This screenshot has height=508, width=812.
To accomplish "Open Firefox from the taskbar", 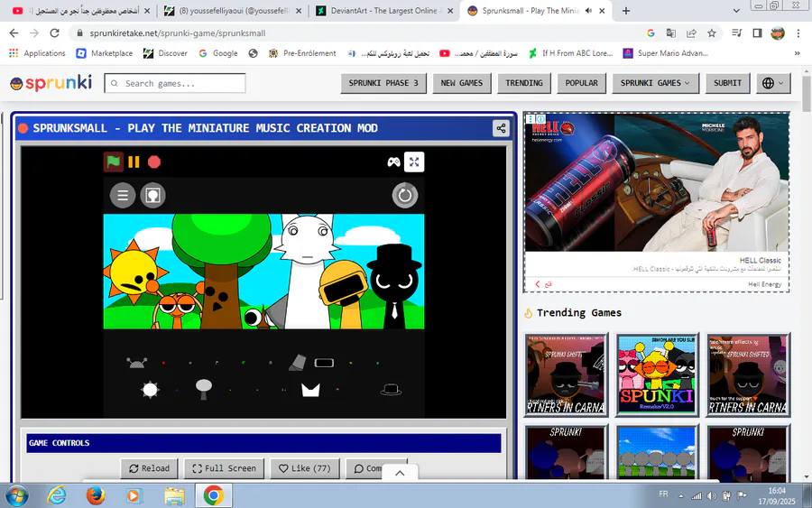I will coord(96,495).
